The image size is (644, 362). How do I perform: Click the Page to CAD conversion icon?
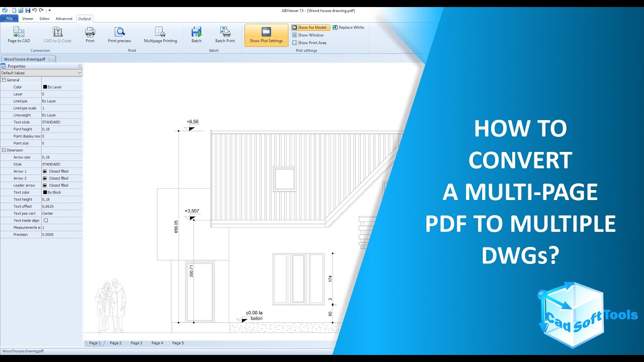coord(19,32)
